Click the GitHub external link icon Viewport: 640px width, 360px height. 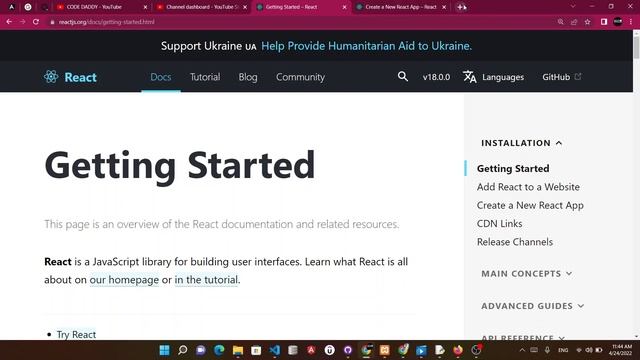[x=578, y=76]
